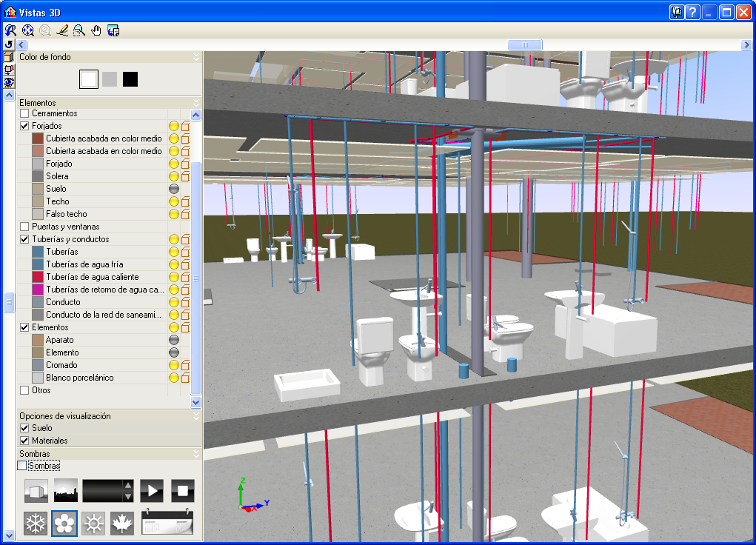The width and height of the screenshot is (756, 545).
Task: Click the red rotating cube icon
Action: [x=9, y=70]
